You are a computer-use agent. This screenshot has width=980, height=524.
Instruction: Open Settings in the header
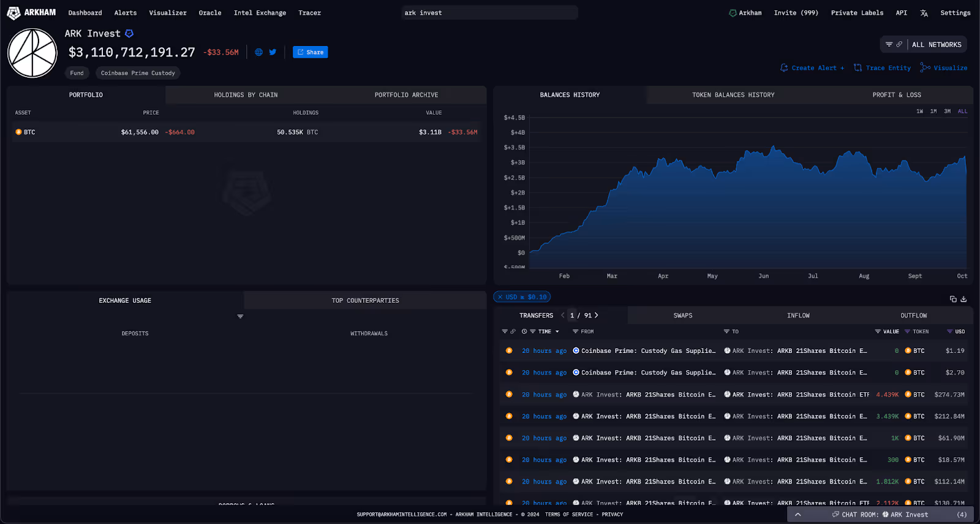(955, 13)
